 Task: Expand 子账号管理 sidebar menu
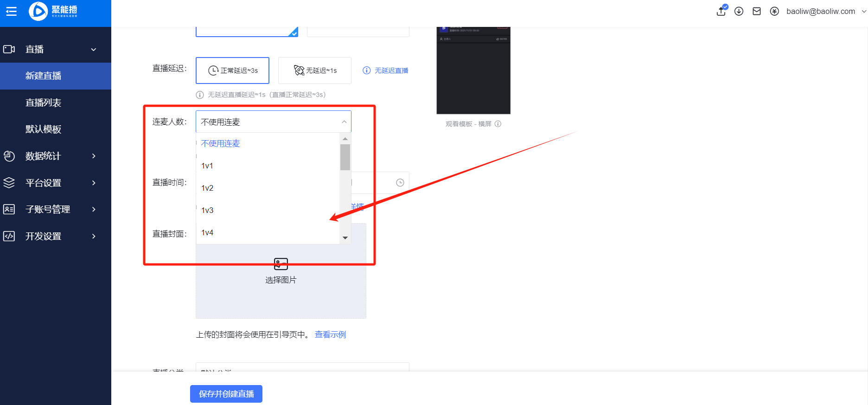click(56, 209)
